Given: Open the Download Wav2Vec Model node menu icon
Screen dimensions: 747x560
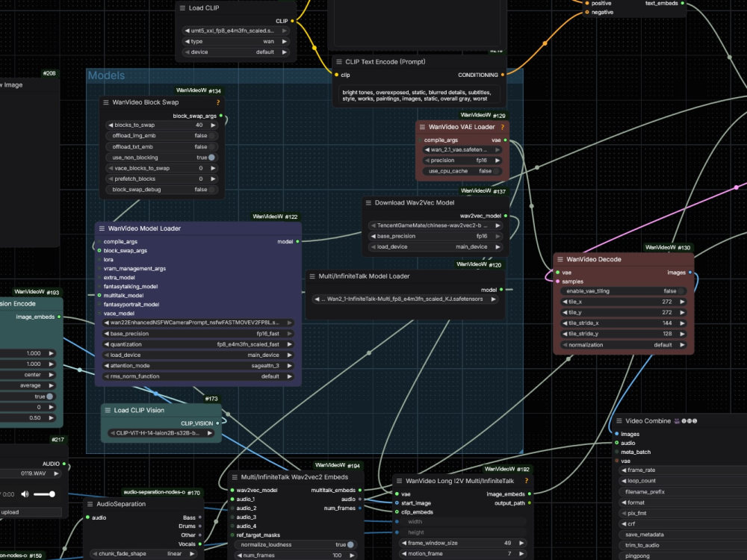Looking at the screenshot, I should point(368,203).
